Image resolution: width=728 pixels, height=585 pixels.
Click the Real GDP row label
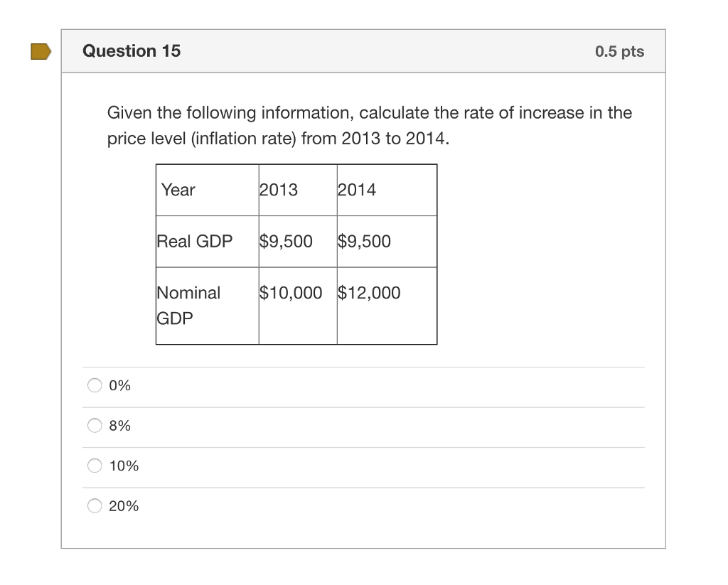(x=195, y=241)
